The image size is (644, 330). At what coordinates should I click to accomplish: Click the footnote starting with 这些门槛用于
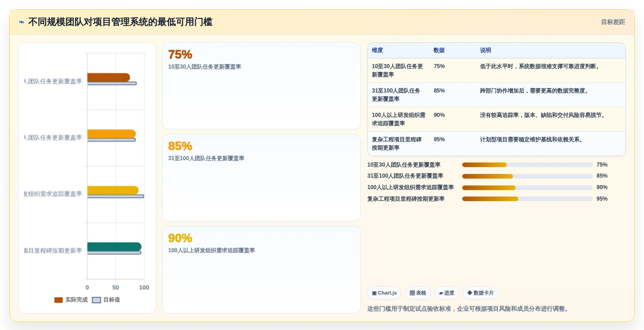[x=469, y=309]
